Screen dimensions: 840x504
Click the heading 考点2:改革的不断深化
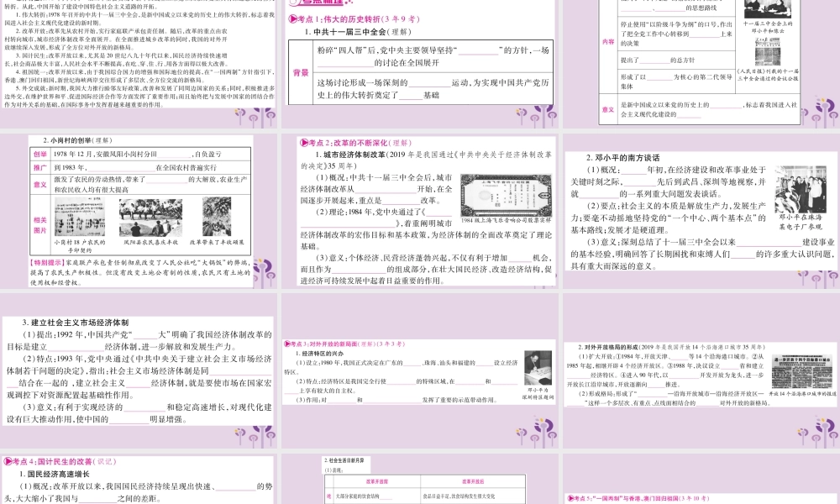tap(356, 143)
